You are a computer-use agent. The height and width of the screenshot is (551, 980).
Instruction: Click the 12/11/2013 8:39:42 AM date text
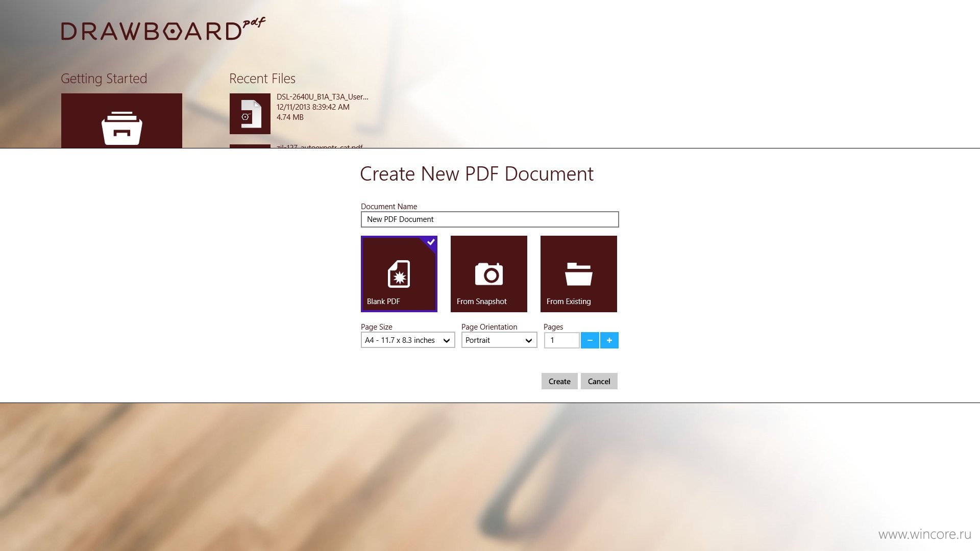313,107
